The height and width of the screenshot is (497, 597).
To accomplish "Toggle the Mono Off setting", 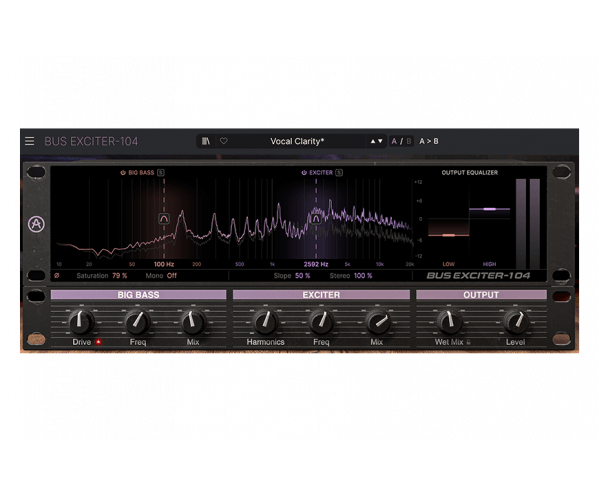I will 172,275.
